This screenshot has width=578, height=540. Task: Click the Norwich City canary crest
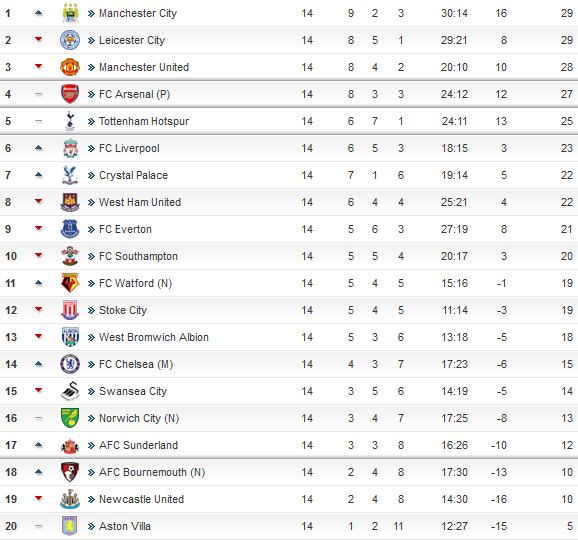[70, 418]
